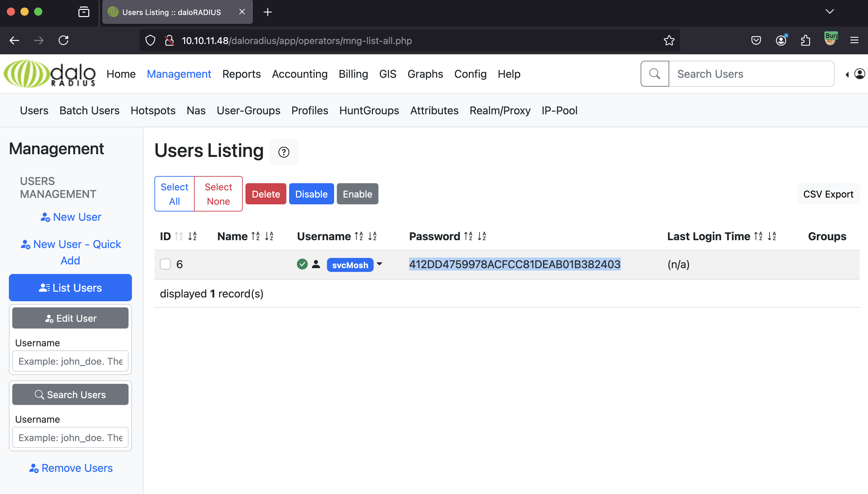Open New User - Quick Add link
This screenshot has height=494, width=868.
point(71,252)
